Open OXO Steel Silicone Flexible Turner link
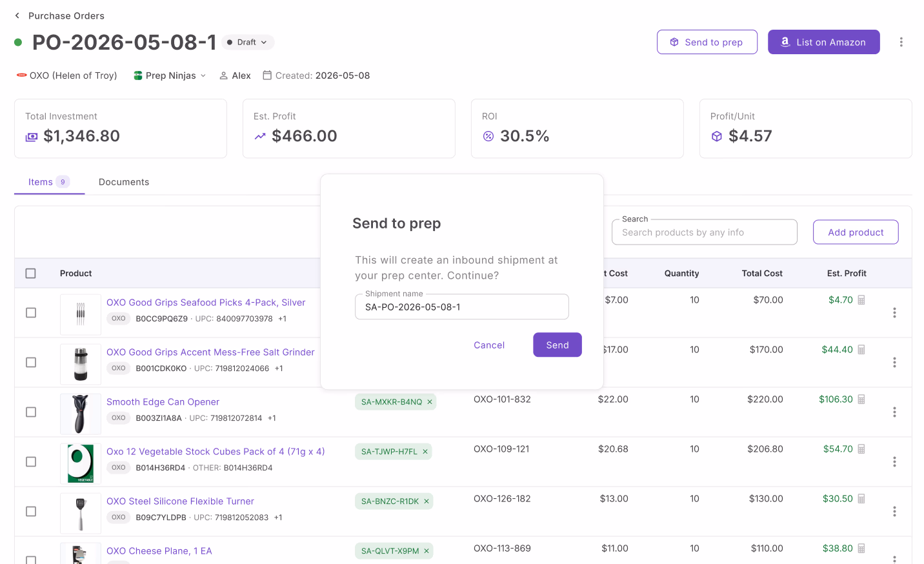Screen dimensions: 924x564 [180, 501]
